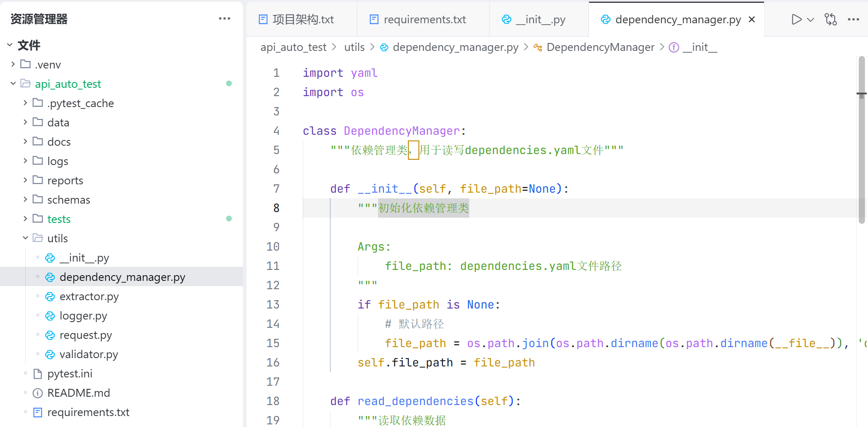Collapse the 文件 section

click(x=10, y=45)
